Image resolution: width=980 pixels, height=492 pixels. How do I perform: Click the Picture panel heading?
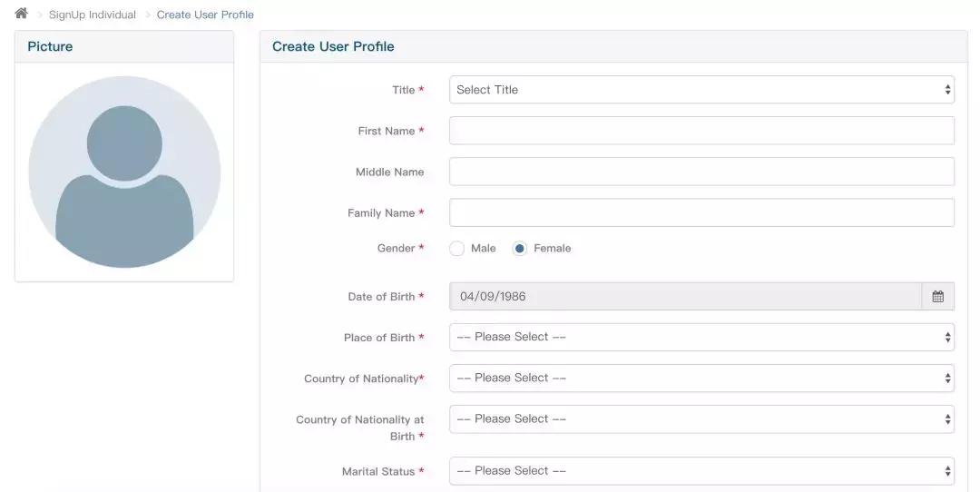[50, 46]
